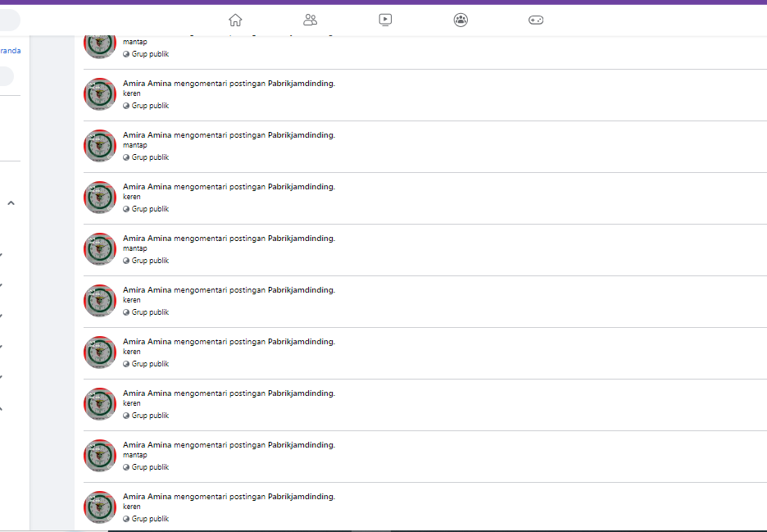Viewport: 767px width, 532px height.
Task: Open Pabrikjamdinding link in the bottom-most entry
Action: coord(301,497)
